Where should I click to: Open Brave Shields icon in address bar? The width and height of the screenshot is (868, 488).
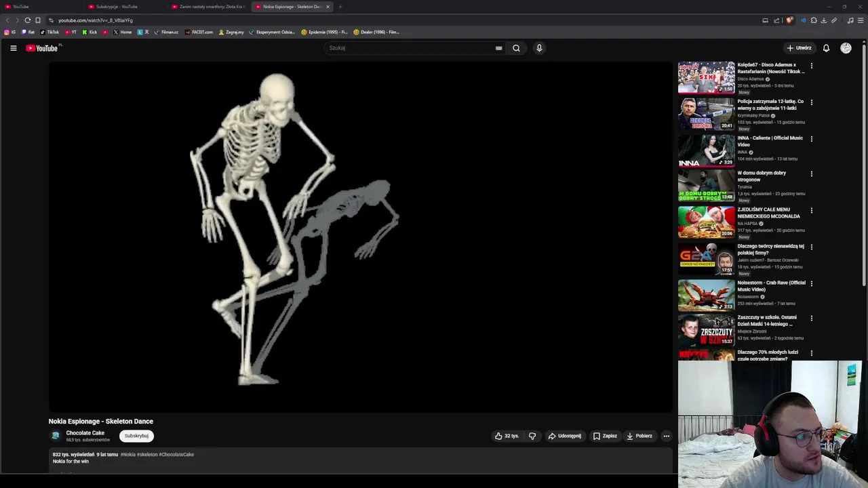789,20
